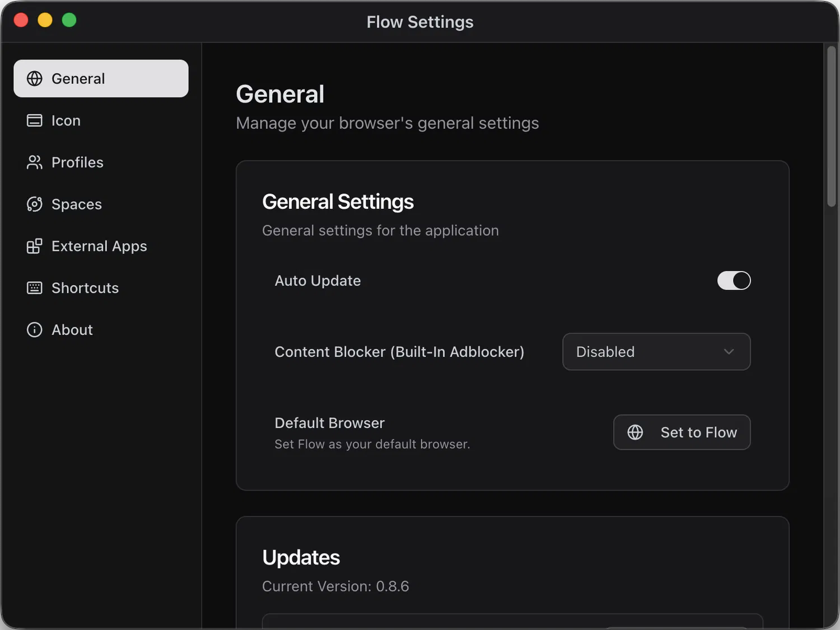Click the chevron arrow on Disabled dropdown
Screen dimensions: 840x630
coord(729,352)
